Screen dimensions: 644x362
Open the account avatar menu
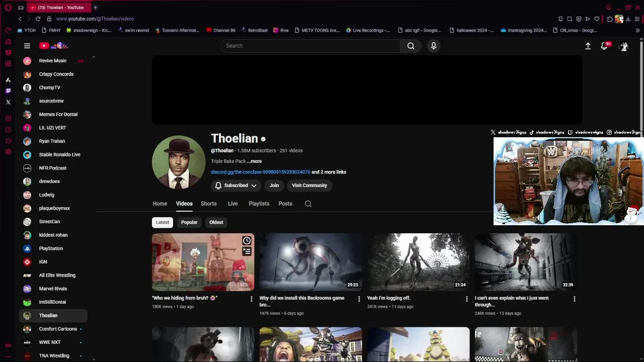[624, 46]
